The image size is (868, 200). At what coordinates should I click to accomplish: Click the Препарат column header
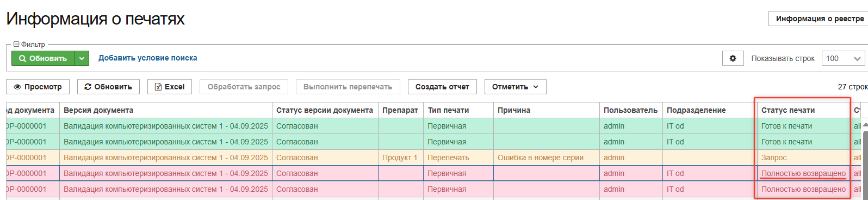[x=401, y=110]
